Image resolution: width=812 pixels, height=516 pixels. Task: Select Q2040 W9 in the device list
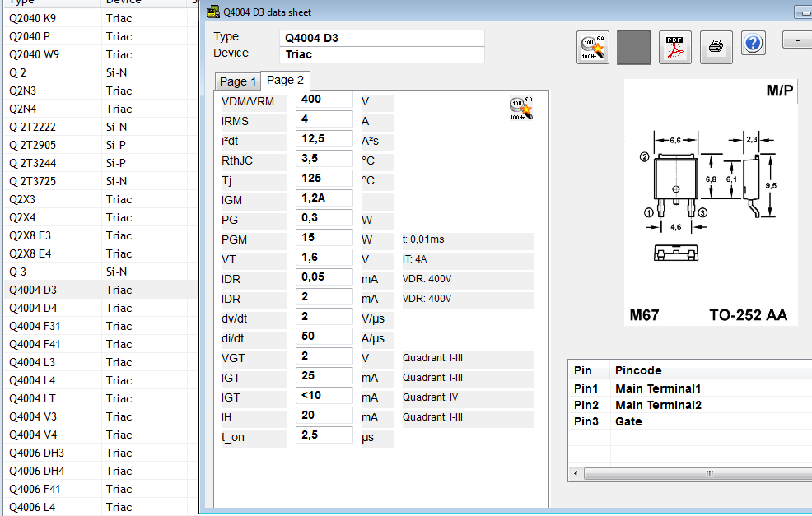100,54
